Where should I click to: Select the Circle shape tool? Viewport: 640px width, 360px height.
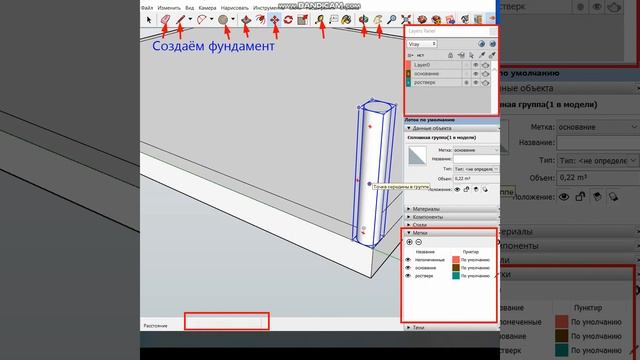[x=223, y=19]
